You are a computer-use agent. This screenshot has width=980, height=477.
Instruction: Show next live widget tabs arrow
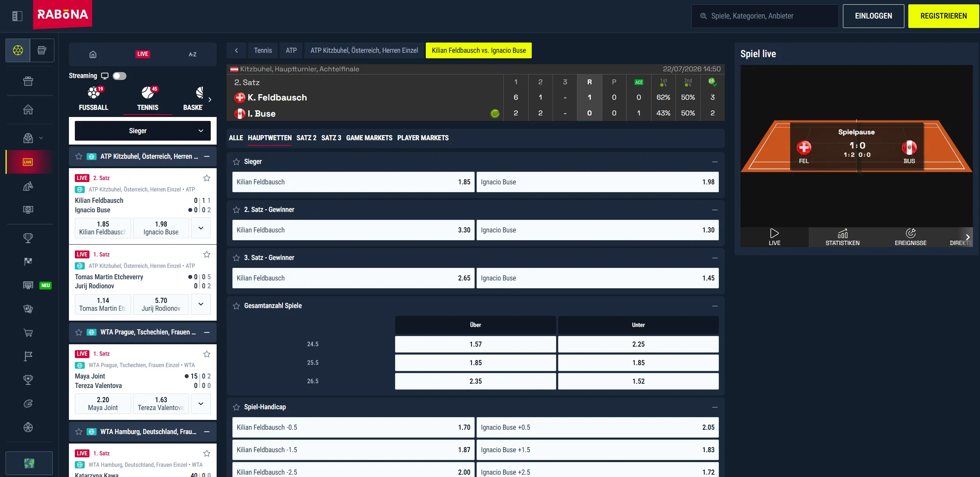(x=967, y=237)
